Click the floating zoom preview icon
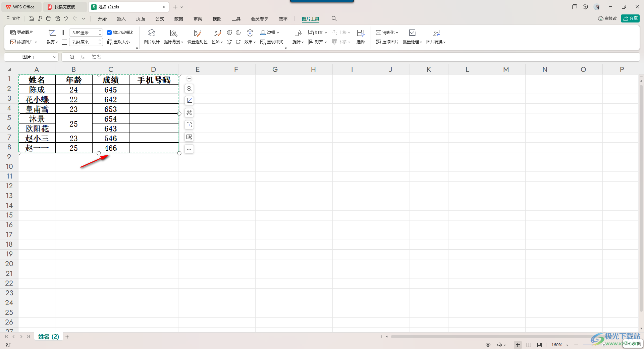 pos(189,89)
